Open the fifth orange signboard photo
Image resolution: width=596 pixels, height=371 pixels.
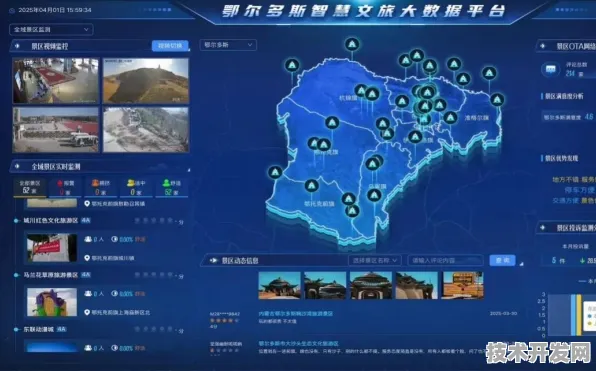click(x=463, y=285)
